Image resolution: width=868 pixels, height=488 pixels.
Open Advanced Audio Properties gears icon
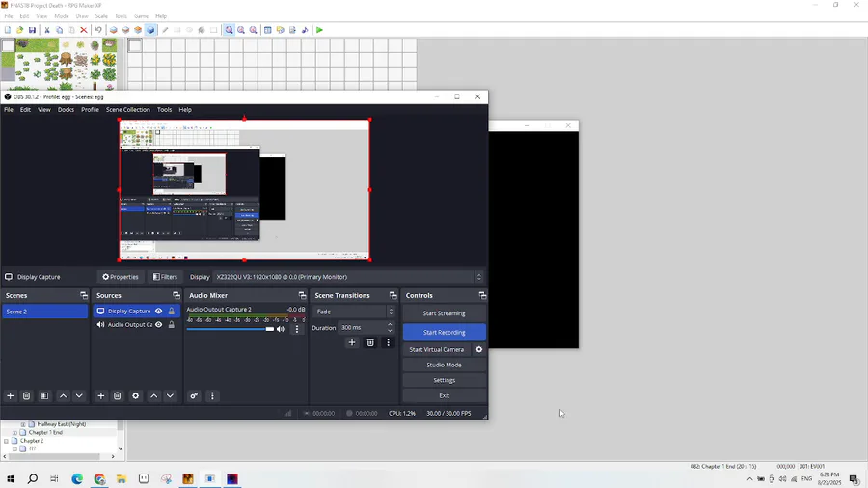pos(194,395)
